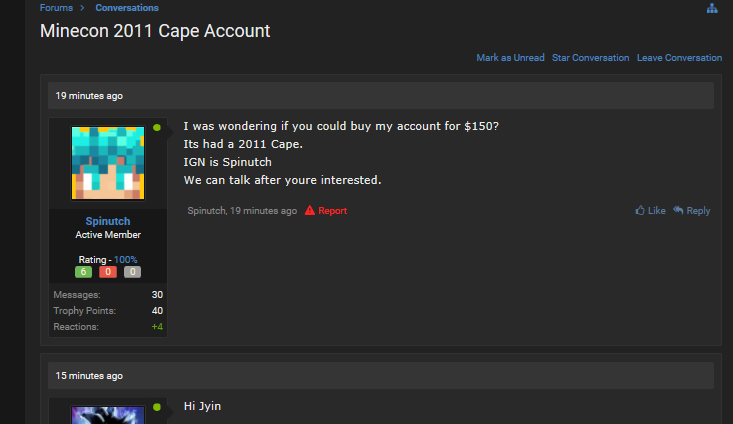The image size is (733, 424).
Task: Open Spinutch's pixel avatar image
Action: click(x=108, y=163)
